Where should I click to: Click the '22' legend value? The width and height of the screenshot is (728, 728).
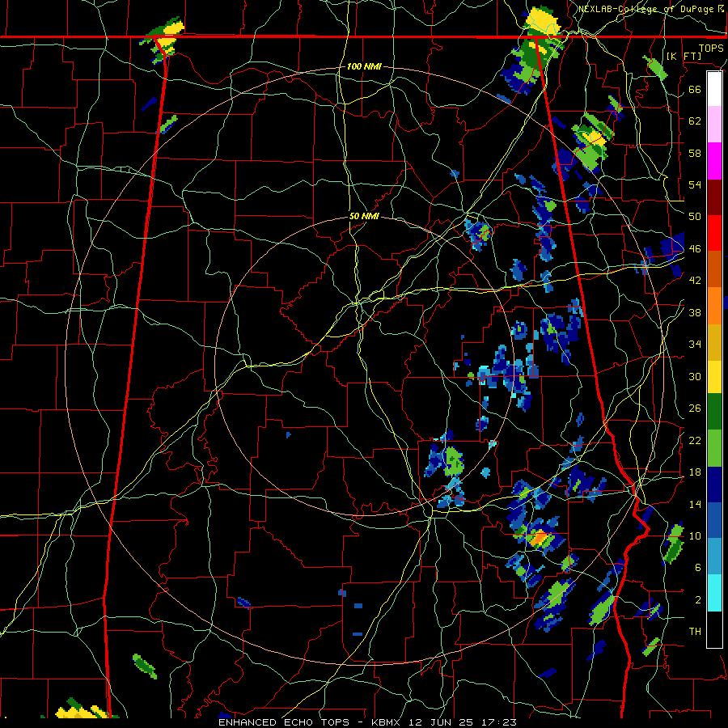coord(695,440)
